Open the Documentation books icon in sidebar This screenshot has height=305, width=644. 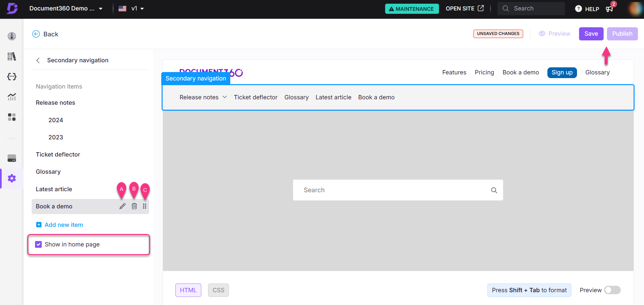12,56
